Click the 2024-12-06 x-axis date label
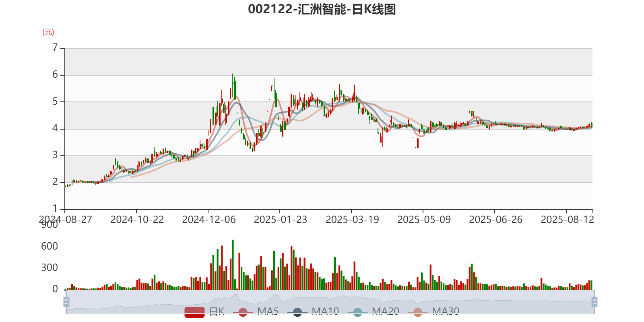The image size is (644, 322). [209, 219]
